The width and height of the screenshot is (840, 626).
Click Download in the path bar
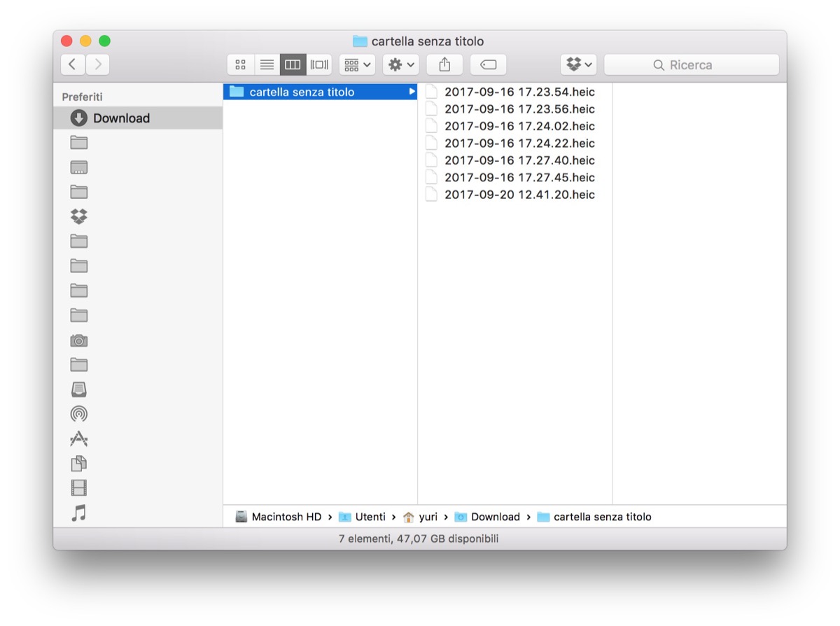click(487, 517)
